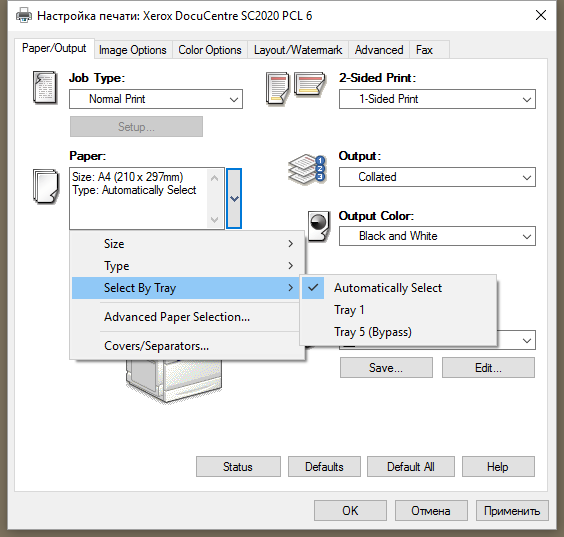The height and width of the screenshot is (537, 564).
Task: Click the Output collated pages icon
Action: (x=307, y=169)
